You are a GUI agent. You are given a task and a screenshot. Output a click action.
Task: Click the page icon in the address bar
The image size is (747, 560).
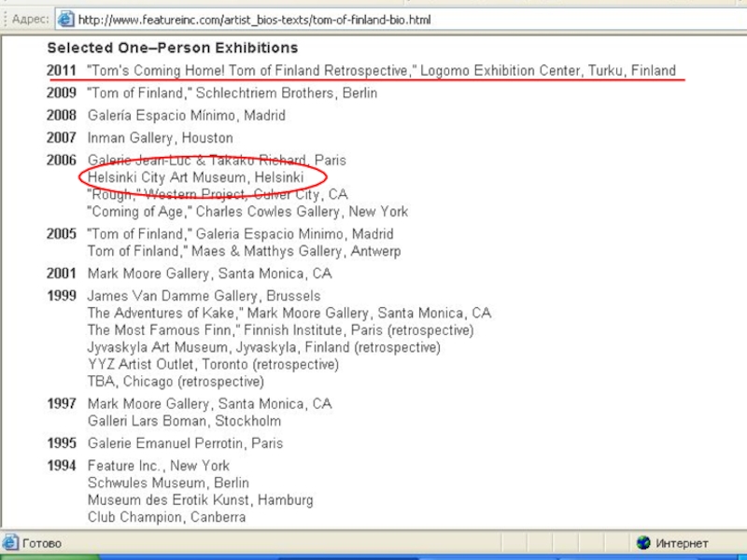[65, 20]
